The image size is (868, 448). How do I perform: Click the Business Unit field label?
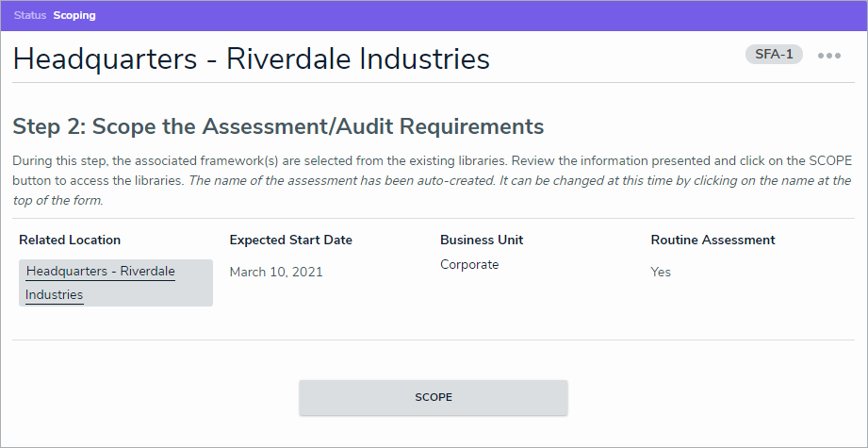(x=482, y=240)
